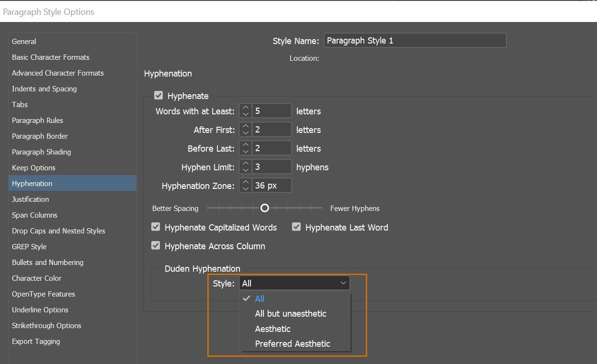Screen dimensions: 597x364
Task: Click the Hyphen Limit stepper arrows
Action: coord(246,167)
